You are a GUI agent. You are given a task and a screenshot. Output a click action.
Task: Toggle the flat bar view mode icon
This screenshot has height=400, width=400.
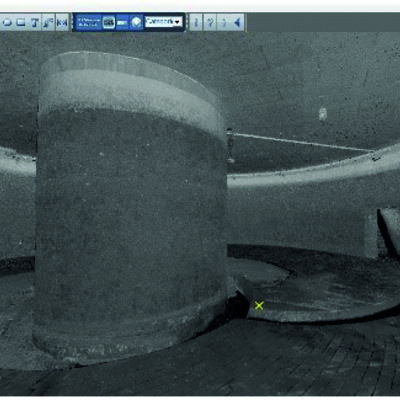coord(123,22)
